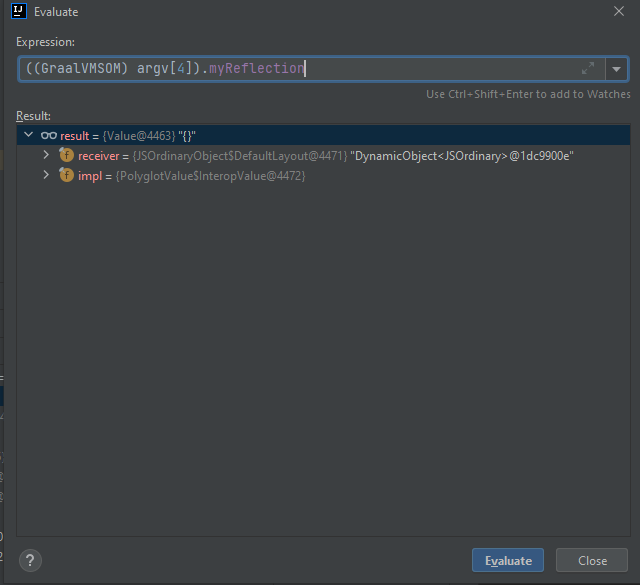Viewport: 640px width, 585px height.
Task: Click the glasses watch icon beside result
Action: tap(49, 135)
